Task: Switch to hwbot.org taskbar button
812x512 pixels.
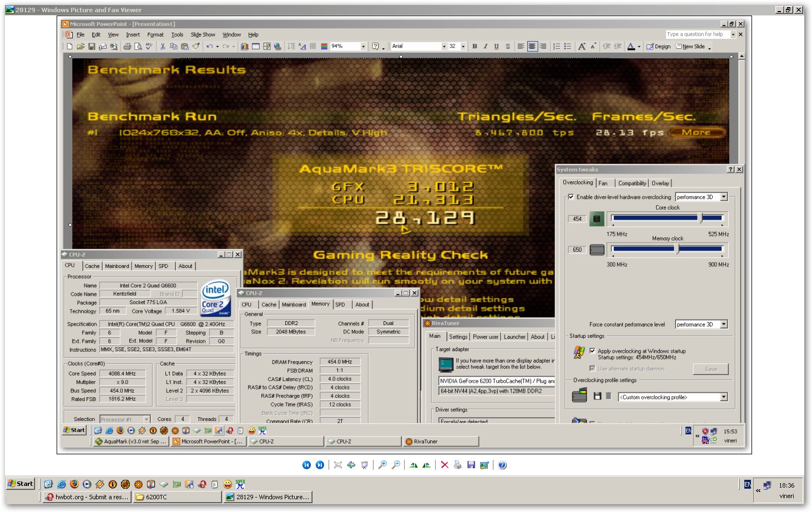Action: 87,497
